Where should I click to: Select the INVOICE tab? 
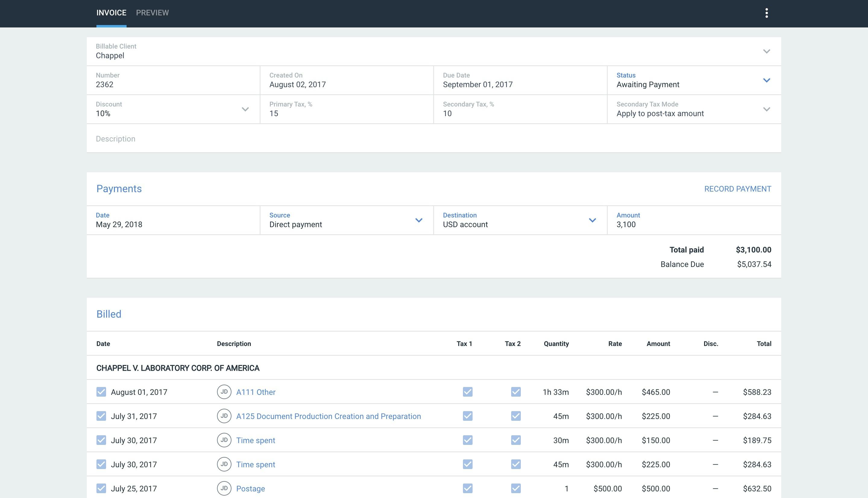pyautogui.click(x=112, y=13)
